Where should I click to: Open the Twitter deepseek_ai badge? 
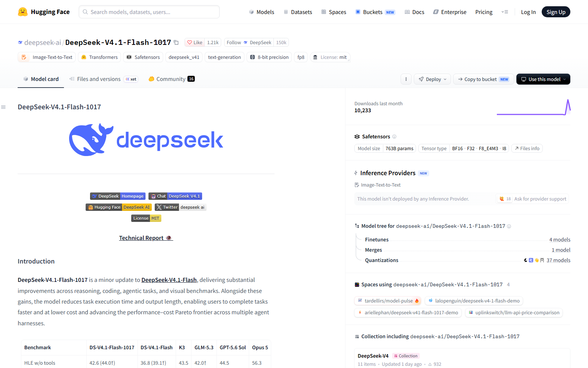click(x=180, y=207)
